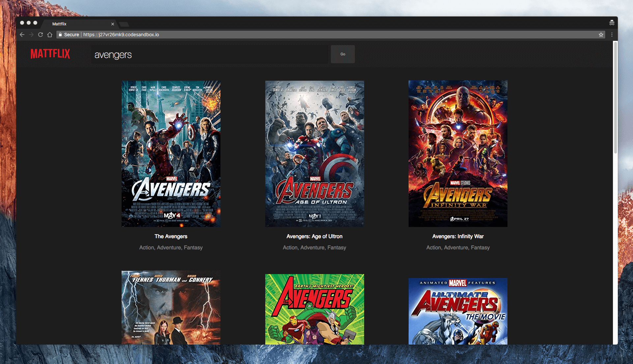Open The Avengers movie poster
633x364 pixels.
pyautogui.click(x=171, y=154)
